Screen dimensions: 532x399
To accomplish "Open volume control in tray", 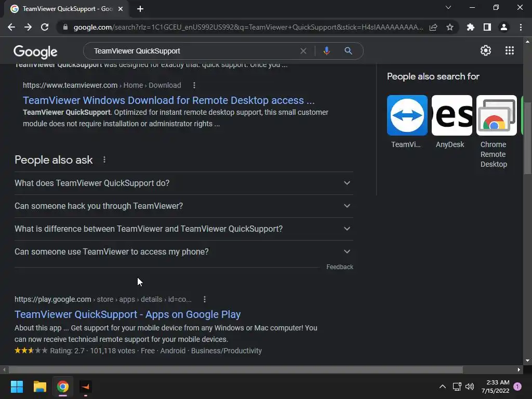I will (470, 387).
